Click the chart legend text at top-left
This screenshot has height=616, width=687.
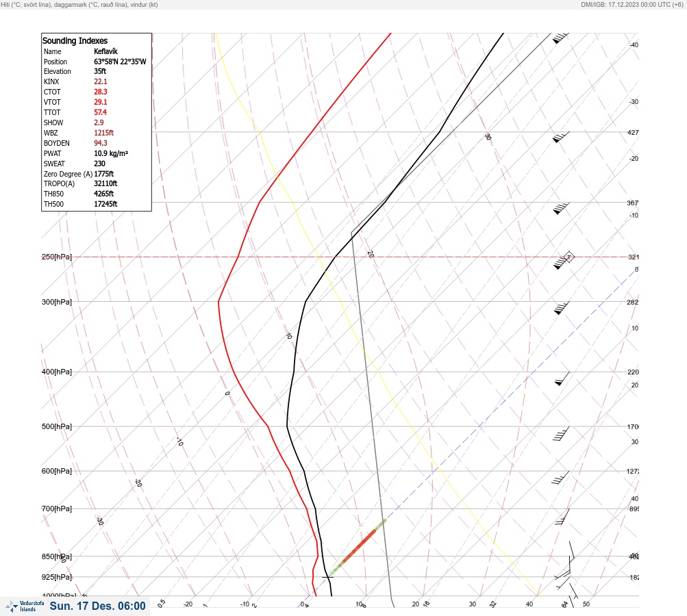click(x=79, y=4)
